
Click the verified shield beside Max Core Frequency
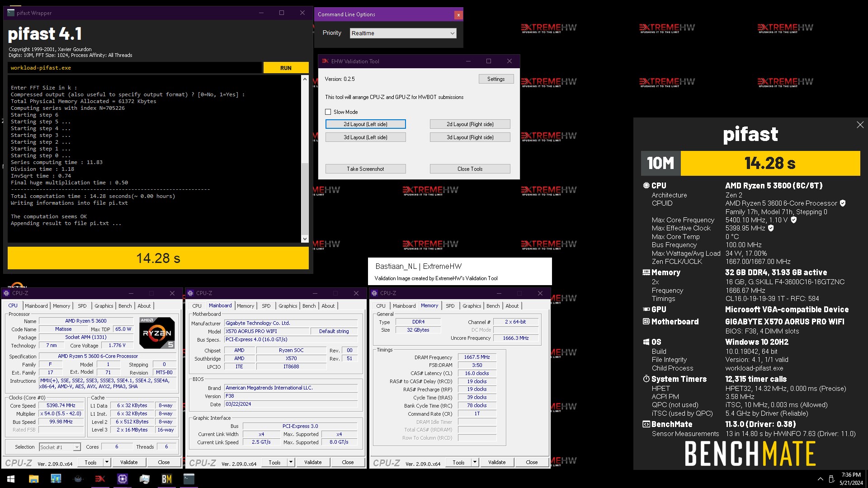793,220
